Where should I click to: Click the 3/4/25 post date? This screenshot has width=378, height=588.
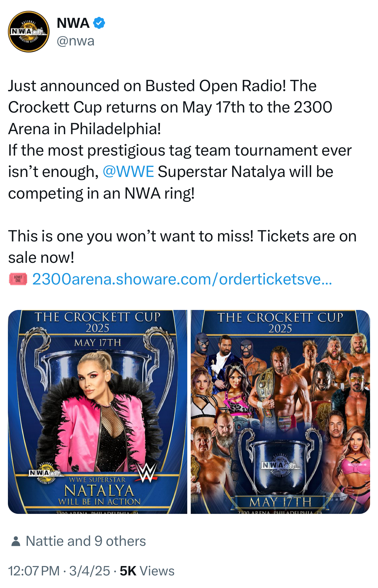click(x=90, y=571)
